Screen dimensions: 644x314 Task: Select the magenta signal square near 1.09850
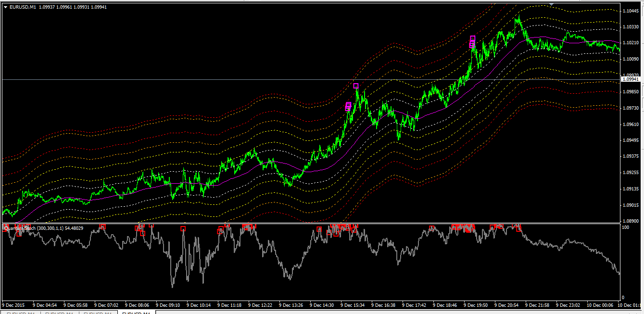pos(356,86)
